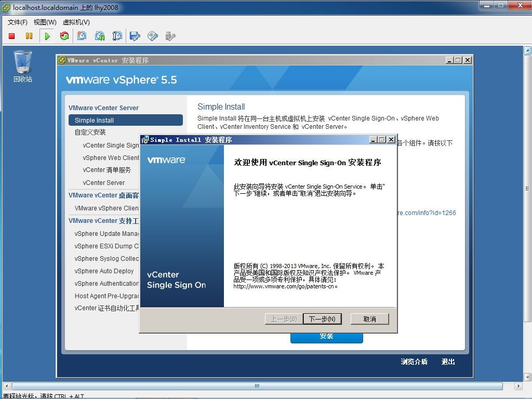This screenshot has height=399, width=532.
Task: Select vSphere ESXi Dump Collector entry
Action: click(107, 246)
